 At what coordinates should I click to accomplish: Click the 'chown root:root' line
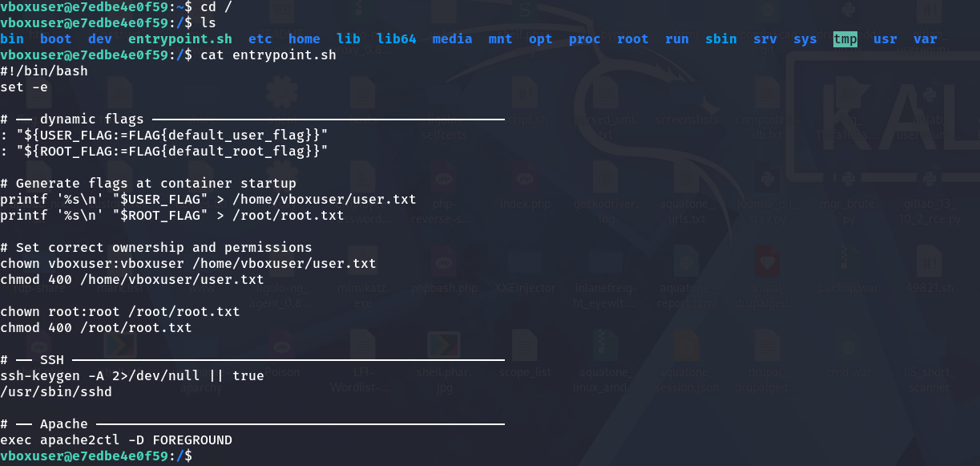point(120,311)
